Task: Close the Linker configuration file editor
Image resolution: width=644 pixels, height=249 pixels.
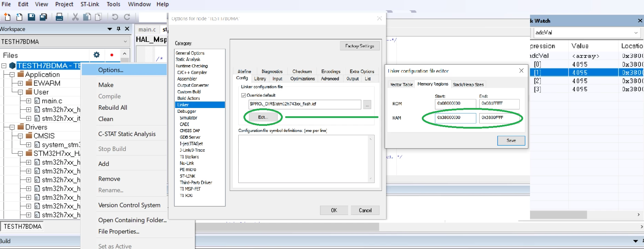Action: [x=521, y=71]
